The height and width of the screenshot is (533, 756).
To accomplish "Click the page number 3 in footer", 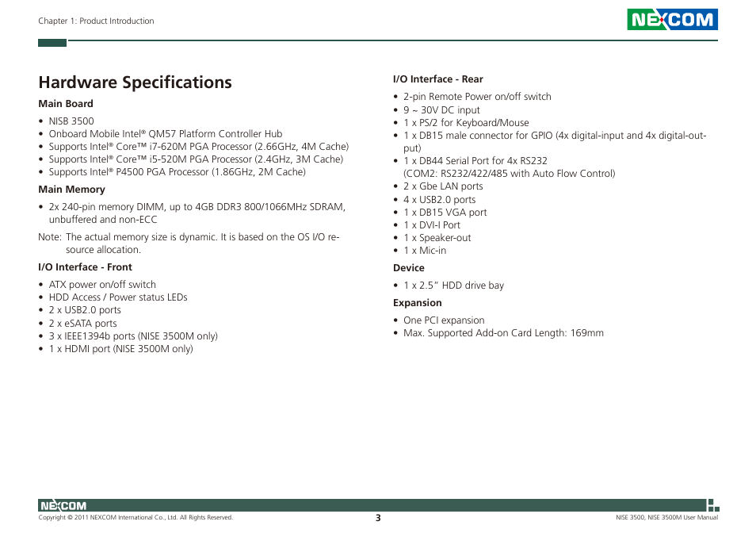I will pos(378,518).
